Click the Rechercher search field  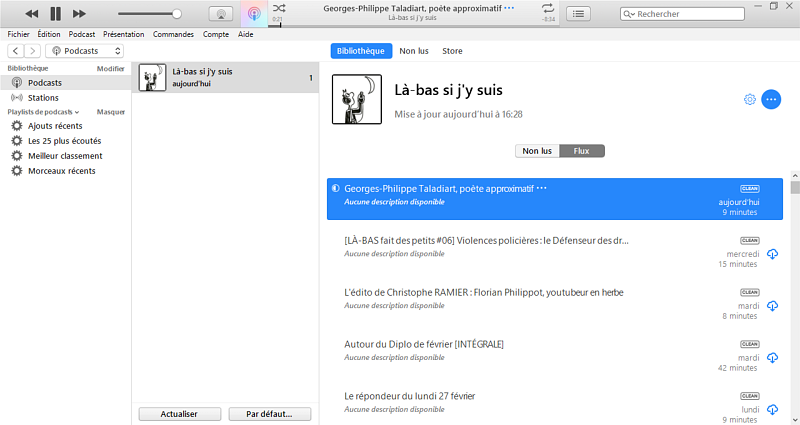[x=682, y=14]
